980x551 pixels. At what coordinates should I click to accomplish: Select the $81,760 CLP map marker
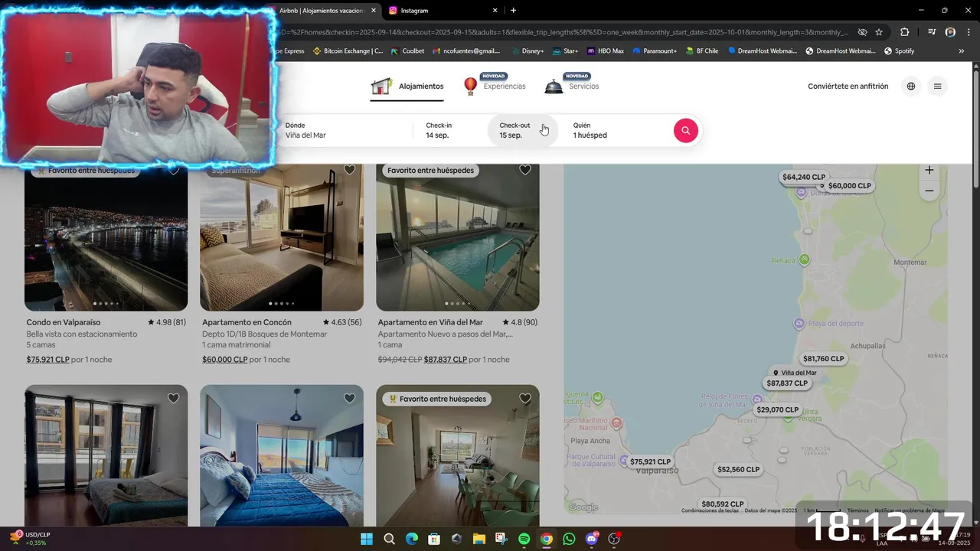[x=823, y=359]
